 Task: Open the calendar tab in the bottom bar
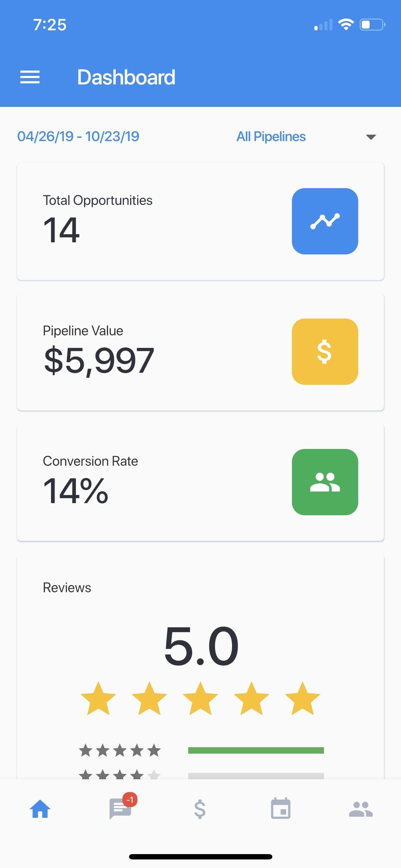(x=281, y=809)
